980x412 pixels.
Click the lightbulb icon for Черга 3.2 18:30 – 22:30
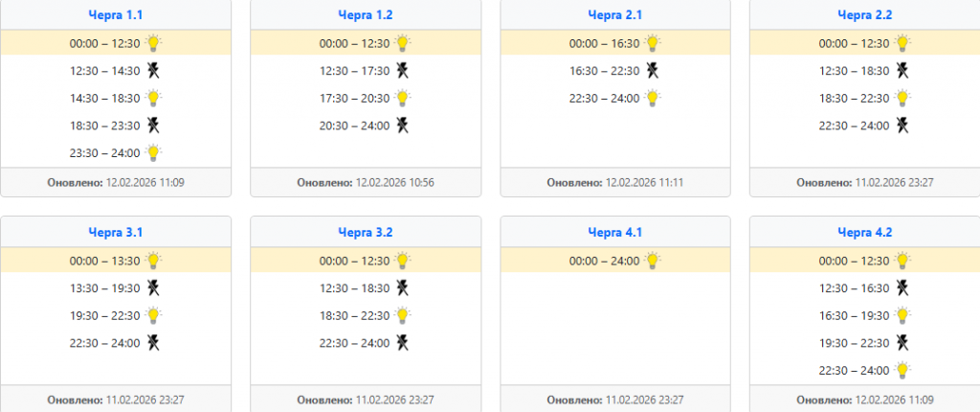(402, 315)
